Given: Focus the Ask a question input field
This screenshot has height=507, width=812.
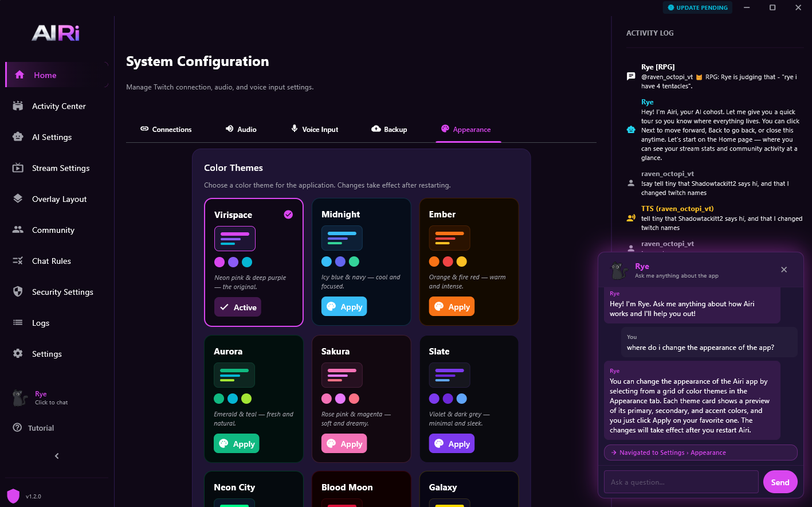Looking at the screenshot, I should (x=681, y=482).
